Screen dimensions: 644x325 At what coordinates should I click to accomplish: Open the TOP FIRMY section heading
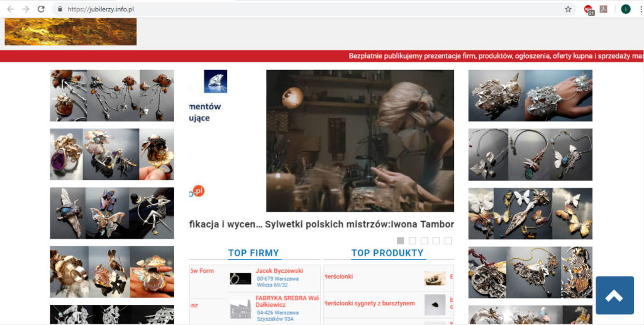[x=253, y=253]
